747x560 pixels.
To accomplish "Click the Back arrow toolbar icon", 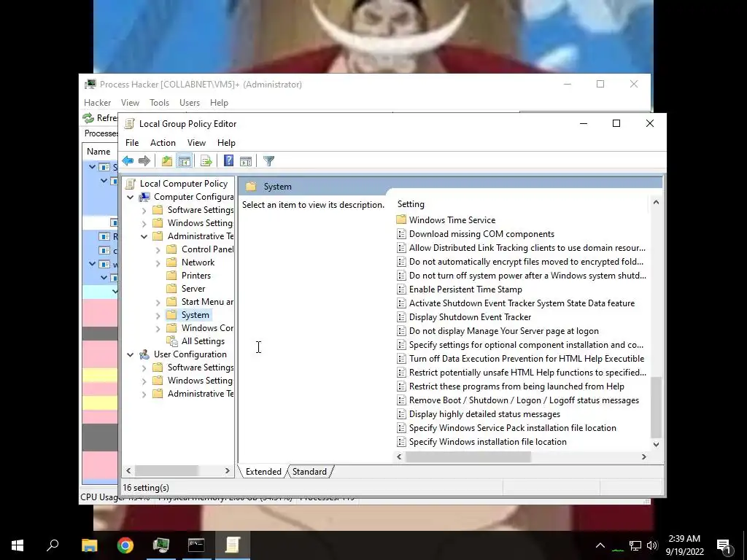I will tap(128, 161).
